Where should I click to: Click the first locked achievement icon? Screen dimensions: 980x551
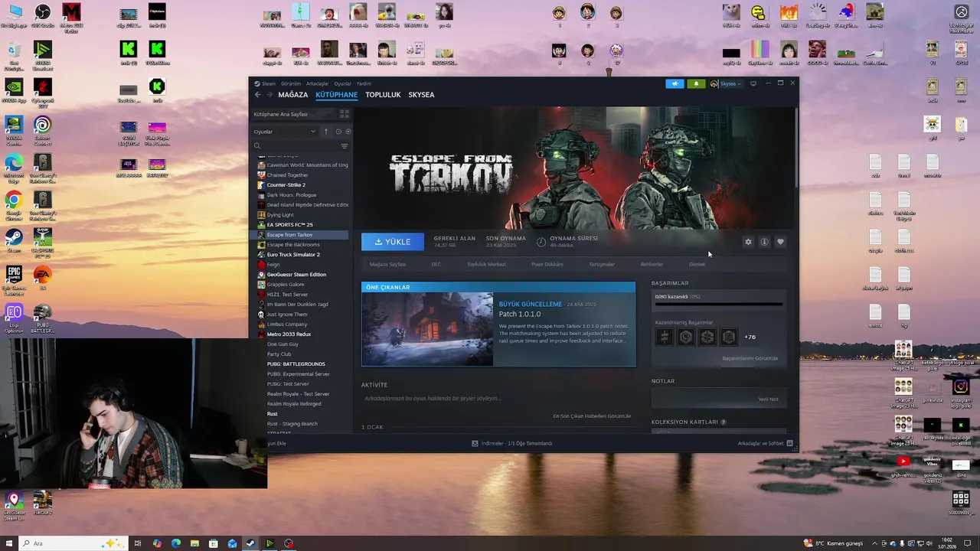(x=665, y=337)
